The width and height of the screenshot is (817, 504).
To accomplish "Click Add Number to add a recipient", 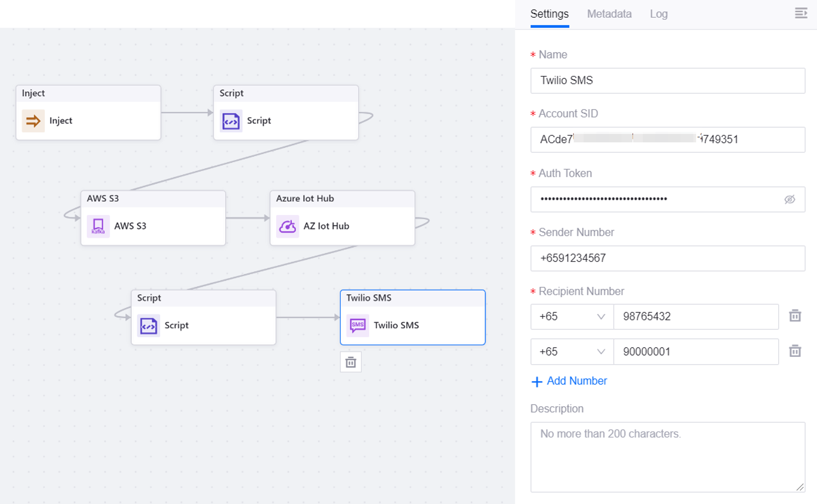I will pyautogui.click(x=577, y=381).
